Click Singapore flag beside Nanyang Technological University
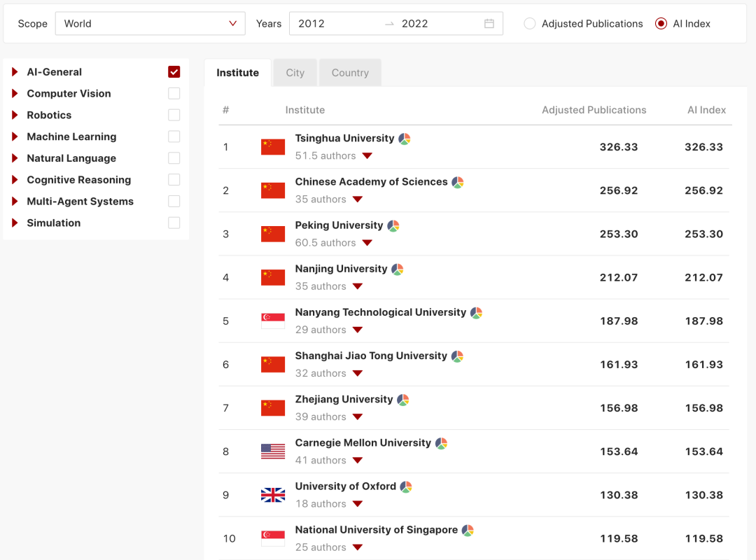756x560 pixels. (273, 321)
